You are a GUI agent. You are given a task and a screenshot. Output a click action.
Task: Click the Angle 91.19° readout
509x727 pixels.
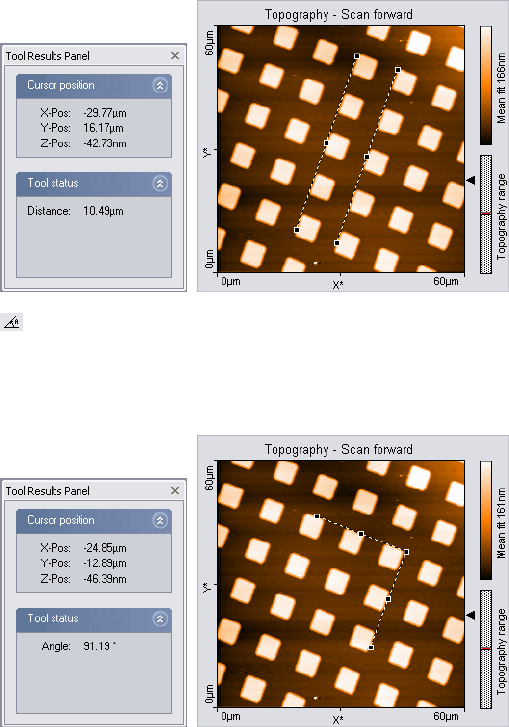tap(79, 646)
